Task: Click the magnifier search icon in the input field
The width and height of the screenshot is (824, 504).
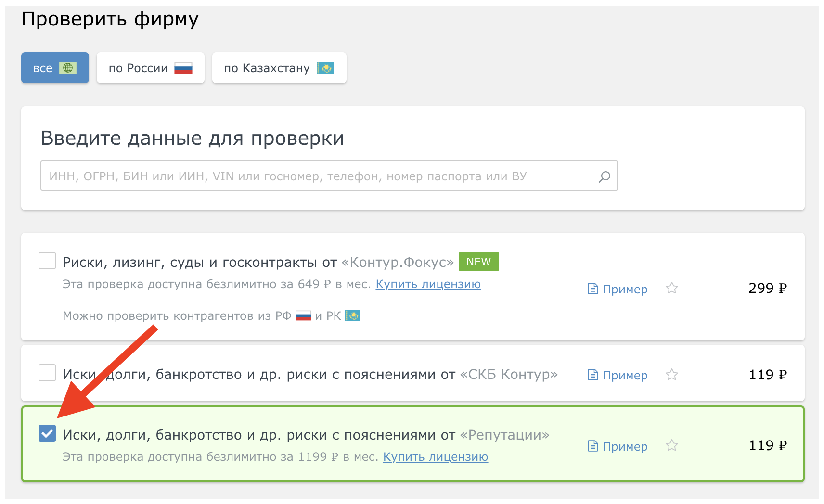Action: [x=604, y=176]
